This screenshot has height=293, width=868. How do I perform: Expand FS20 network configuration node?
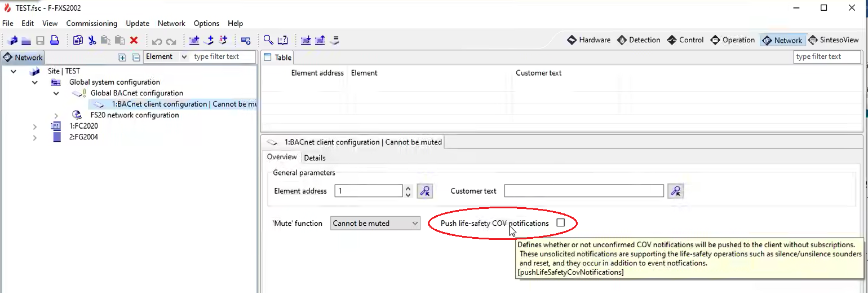tap(56, 115)
